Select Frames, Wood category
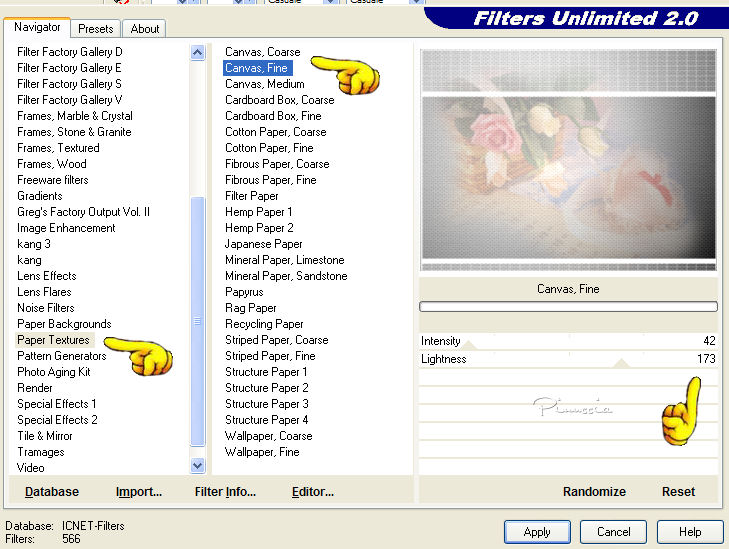This screenshot has width=729, height=549. coord(52,164)
